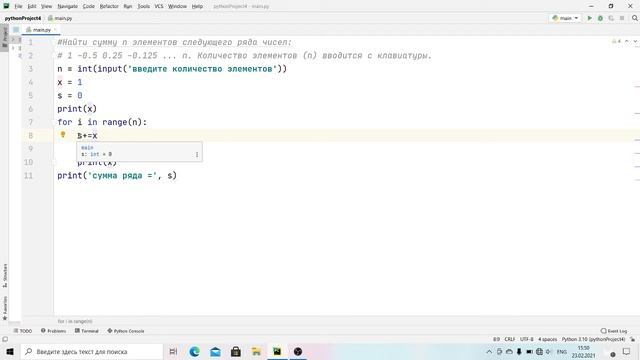Click the n = int(input(...)) code line

pos(172,69)
